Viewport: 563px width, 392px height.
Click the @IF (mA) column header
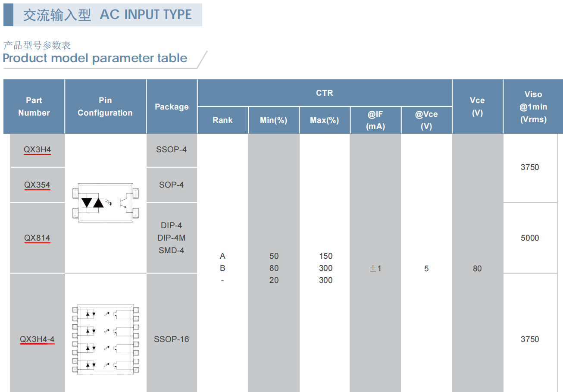(375, 120)
